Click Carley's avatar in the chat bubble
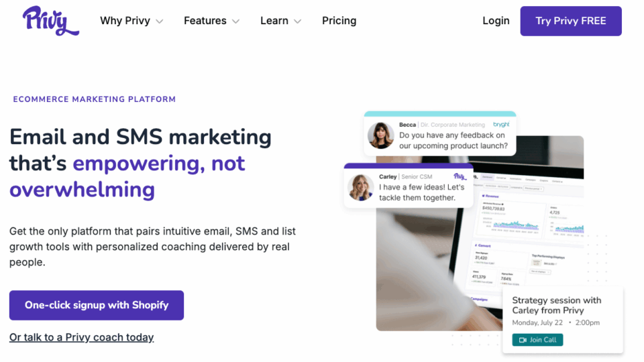The height and width of the screenshot is (362, 644). (361, 188)
